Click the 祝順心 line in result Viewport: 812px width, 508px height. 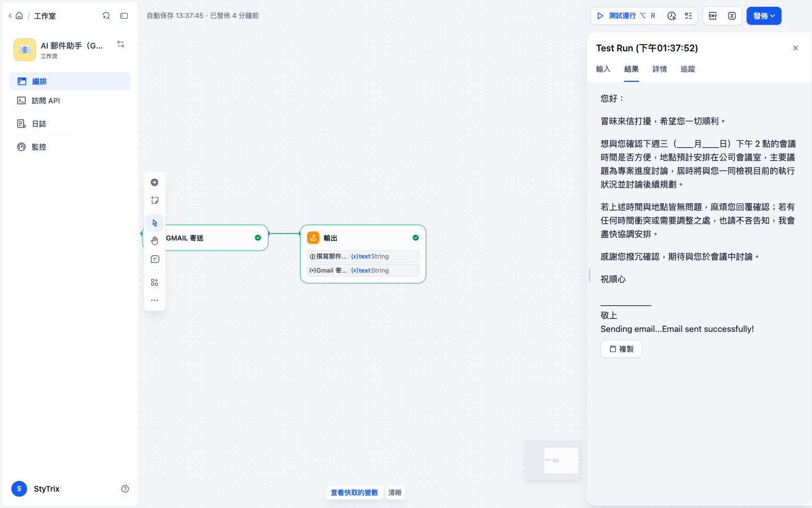click(613, 279)
